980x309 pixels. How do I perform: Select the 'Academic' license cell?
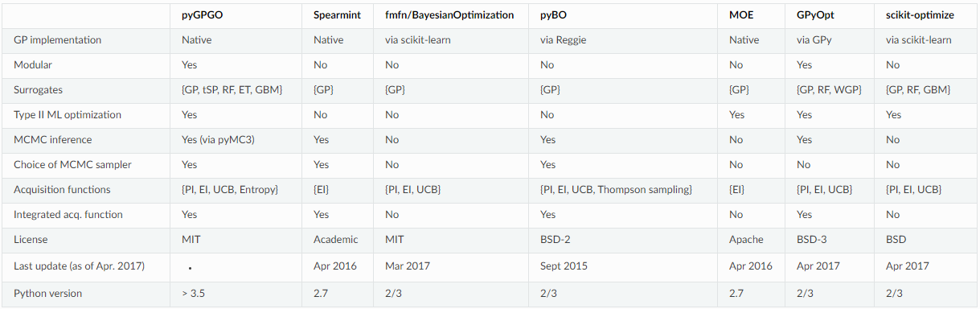pyautogui.click(x=336, y=240)
